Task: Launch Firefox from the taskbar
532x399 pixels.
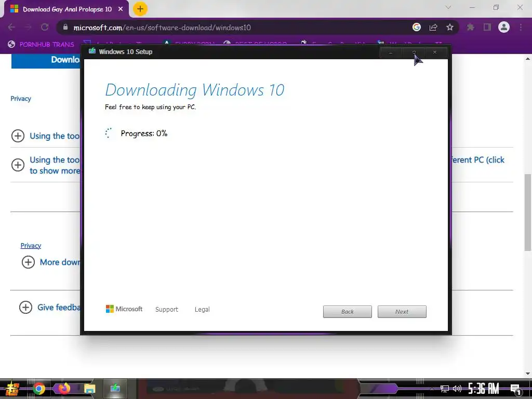Action: point(64,389)
